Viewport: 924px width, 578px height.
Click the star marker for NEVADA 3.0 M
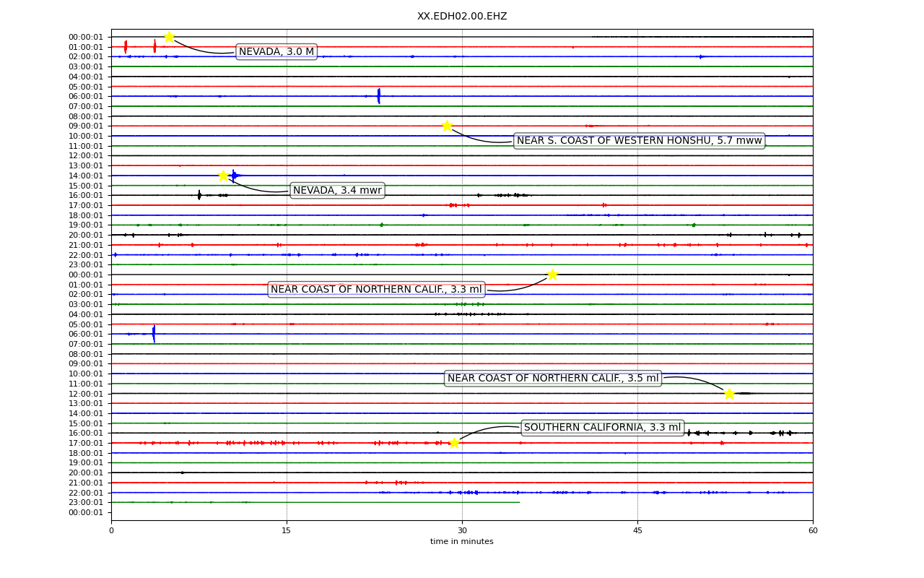[169, 37]
